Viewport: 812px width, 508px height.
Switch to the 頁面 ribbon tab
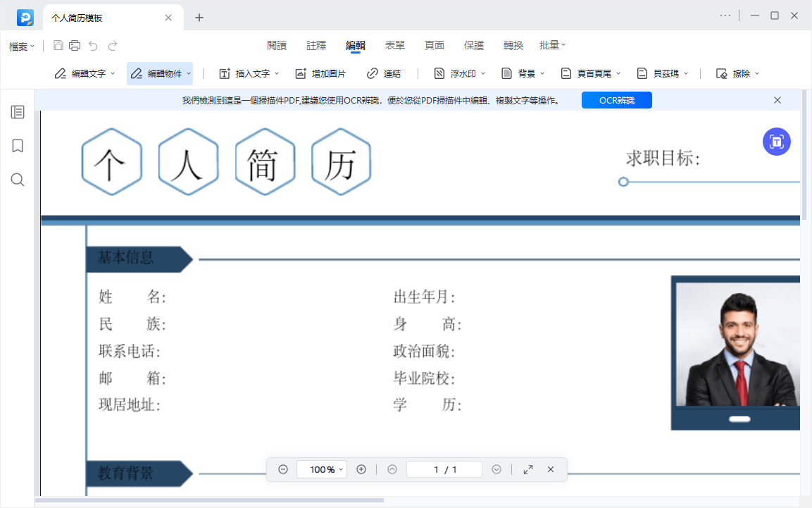point(435,45)
